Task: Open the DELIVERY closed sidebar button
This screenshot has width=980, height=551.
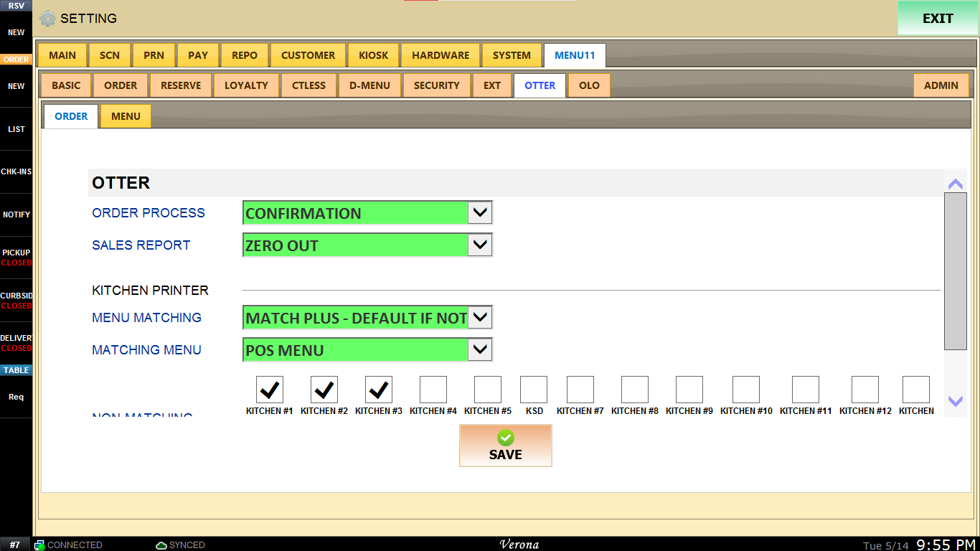Action: pos(17,343)
